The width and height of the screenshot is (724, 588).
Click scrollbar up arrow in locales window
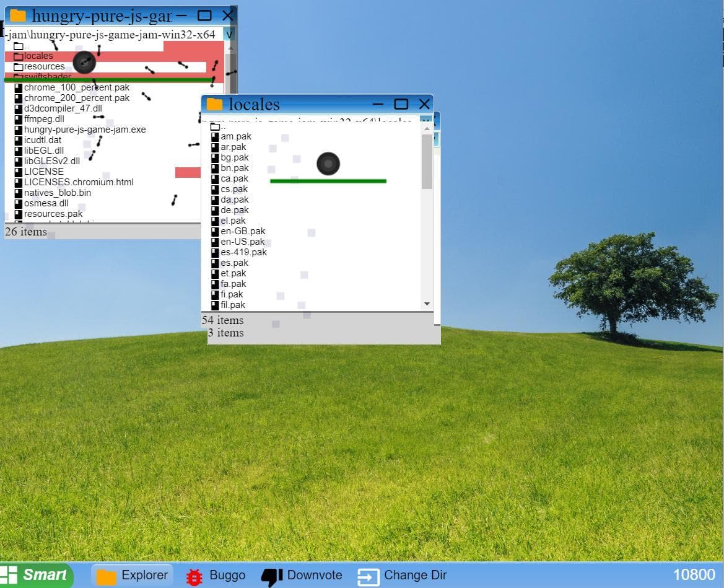tap(427, 129)
